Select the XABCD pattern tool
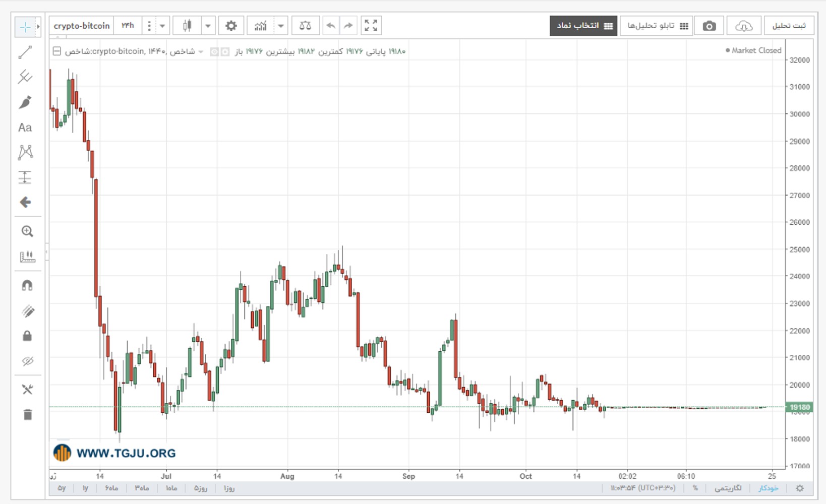Viewport: 826px width, 504px height. pos(25,152)
